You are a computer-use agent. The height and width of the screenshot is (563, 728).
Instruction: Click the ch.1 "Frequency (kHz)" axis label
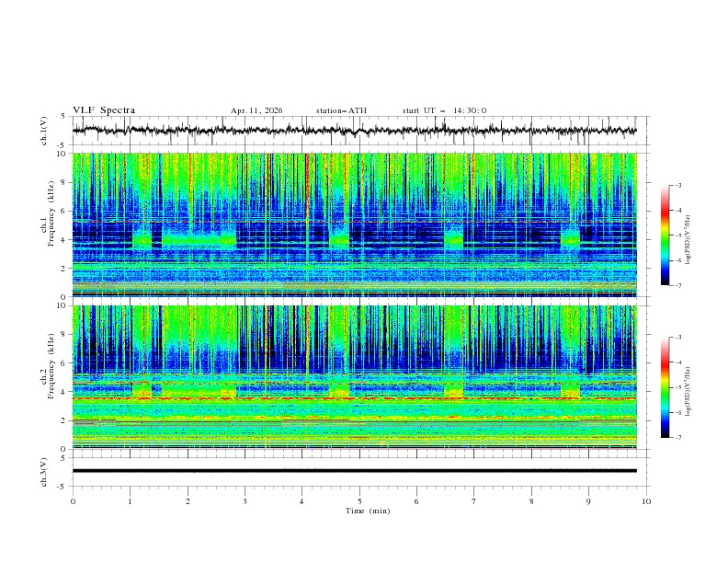pyautogui.click(x=51, y=213)
